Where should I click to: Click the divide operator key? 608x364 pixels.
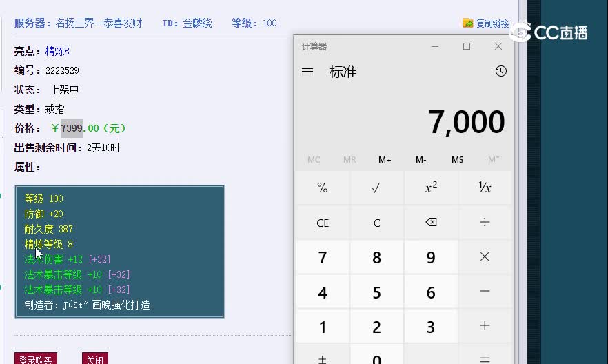coord(485,223)
